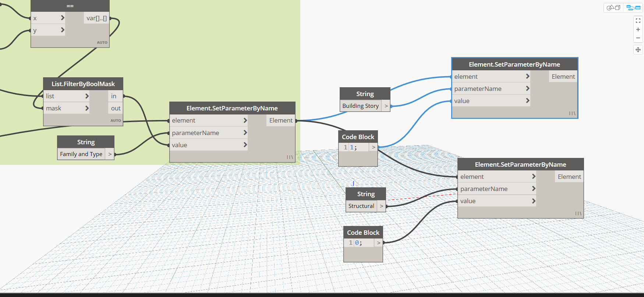Click output port of Code Block containing 1;
Screen dimensions: 644x297
click(x=373, y=147)
